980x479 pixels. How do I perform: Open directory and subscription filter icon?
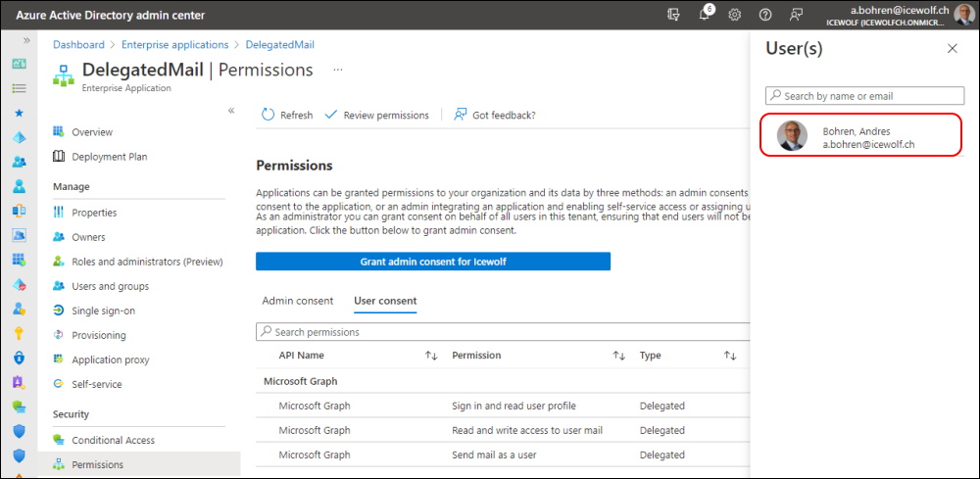pyautogui.click(x=674, y=15)
